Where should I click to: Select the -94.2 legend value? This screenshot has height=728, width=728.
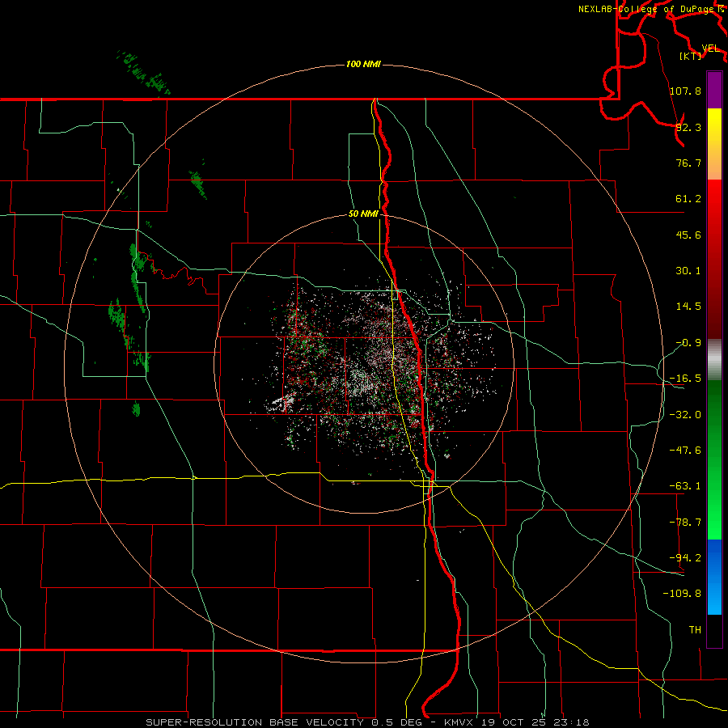tap(685, 558)
